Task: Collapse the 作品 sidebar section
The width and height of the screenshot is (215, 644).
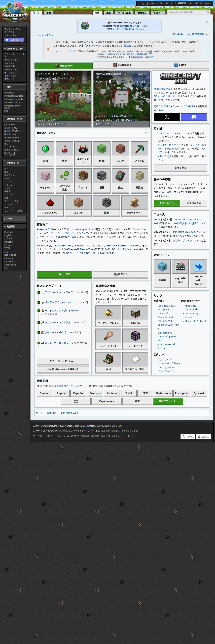Action: pos(15,87)
